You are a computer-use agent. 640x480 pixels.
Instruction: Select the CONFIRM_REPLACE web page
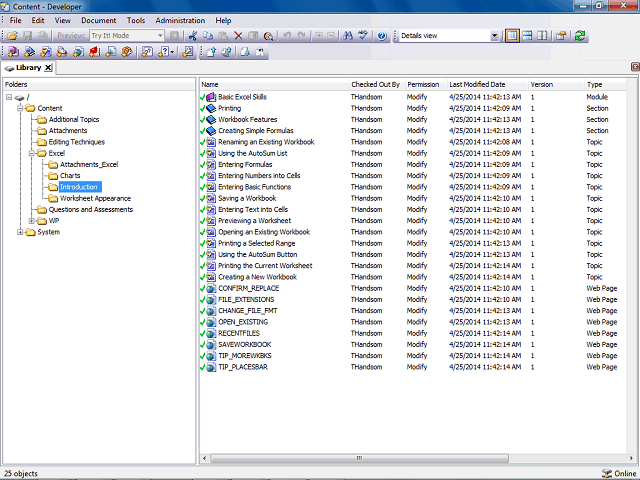pyautogui.click(x=249, y=289)
